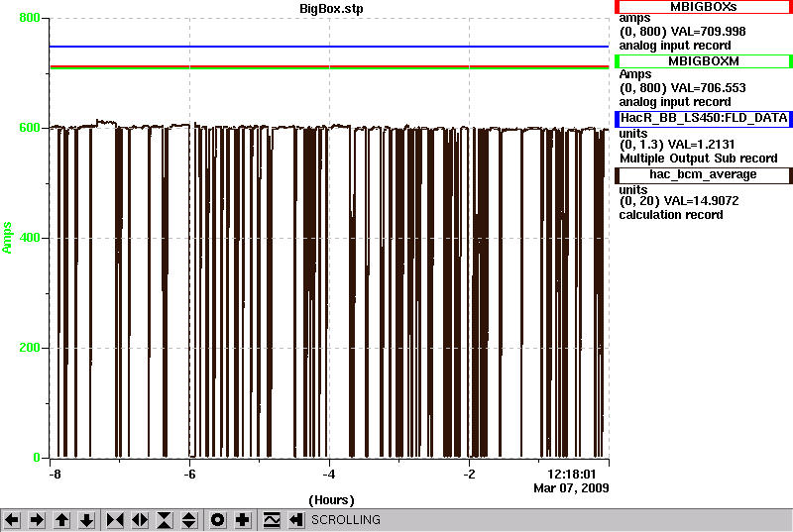Click the (Hours) x-axis label
793x532 pixels.
(x=331, y=500)
